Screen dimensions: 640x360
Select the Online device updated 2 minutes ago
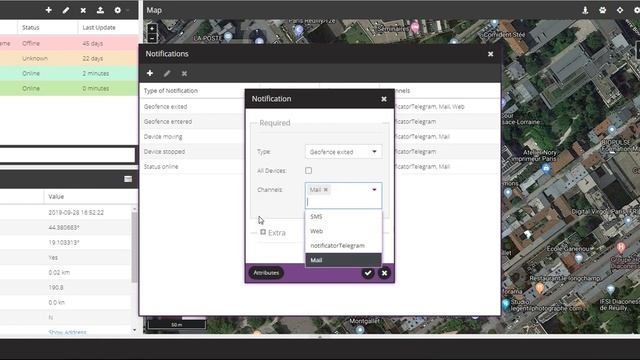tap(69, 73)
